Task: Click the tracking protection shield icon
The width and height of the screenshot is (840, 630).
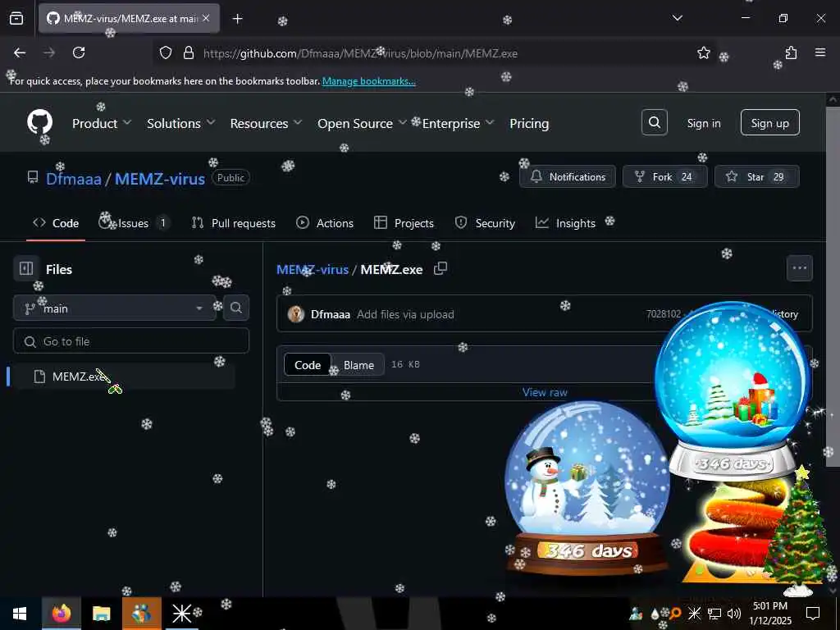Action: (x=166, y=52)
